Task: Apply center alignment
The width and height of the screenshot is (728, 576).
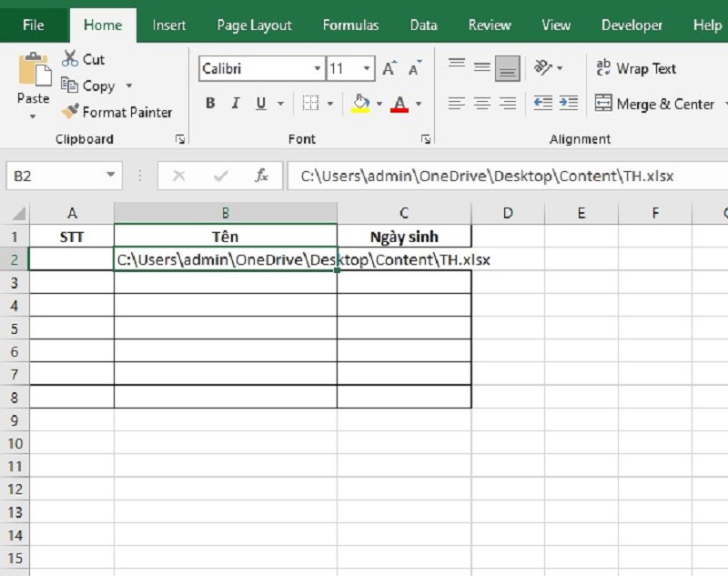Action: coord(480,103)
